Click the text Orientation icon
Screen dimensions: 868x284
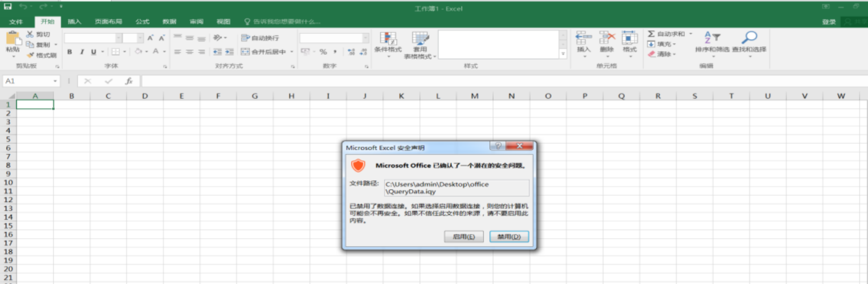click(x=218, y=38)
